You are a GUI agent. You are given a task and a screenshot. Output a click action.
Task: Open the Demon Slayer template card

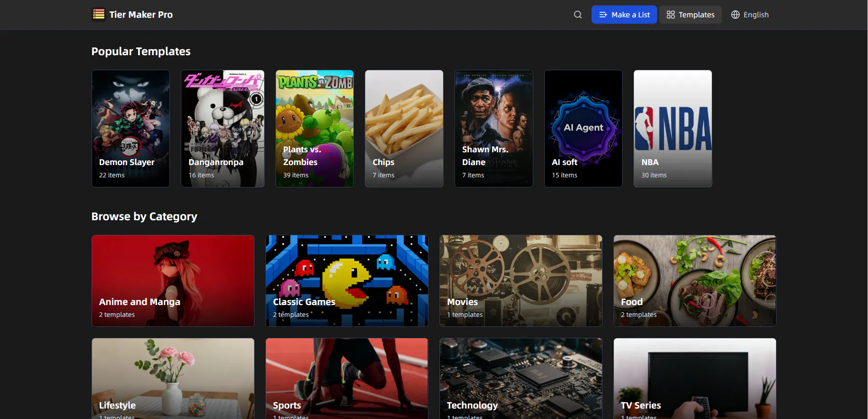[x=131, y=129]
